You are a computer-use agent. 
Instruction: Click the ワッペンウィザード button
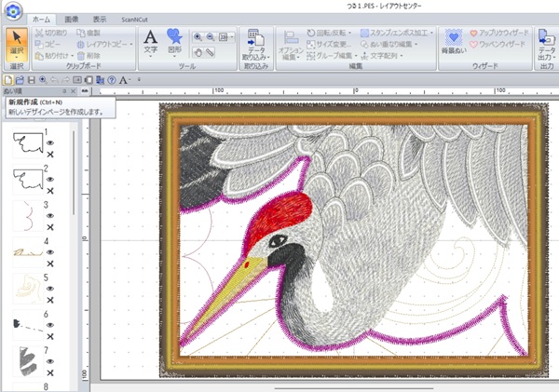point(498,44)
